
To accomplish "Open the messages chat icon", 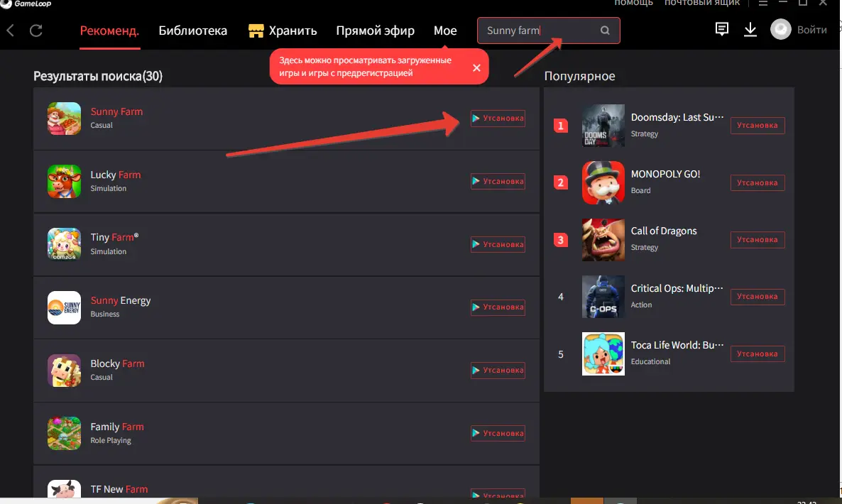I will pyautogui.click(x=722, y=29).
